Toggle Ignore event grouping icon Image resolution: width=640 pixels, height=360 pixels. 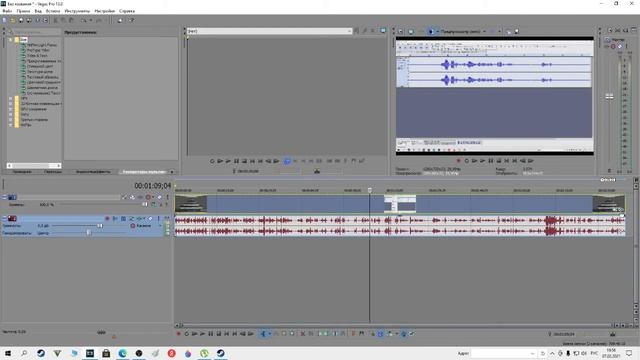point(411,334)
